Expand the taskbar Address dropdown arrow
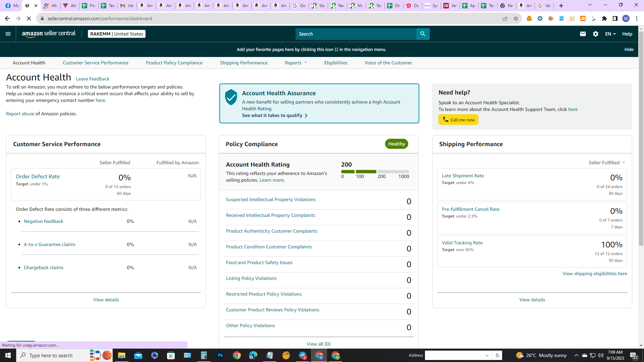Viewport: 644px width, 362px height. tap(487, 355)
